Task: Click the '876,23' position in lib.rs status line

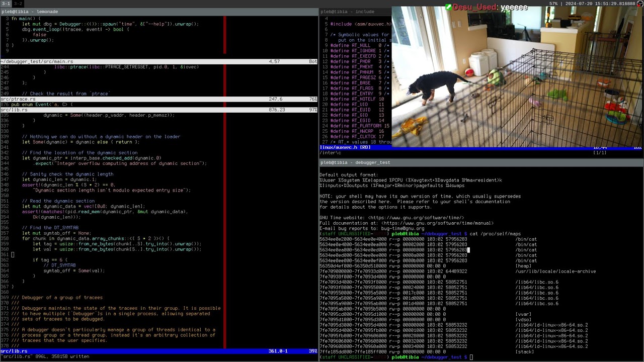Action: (x=277, y=110)
